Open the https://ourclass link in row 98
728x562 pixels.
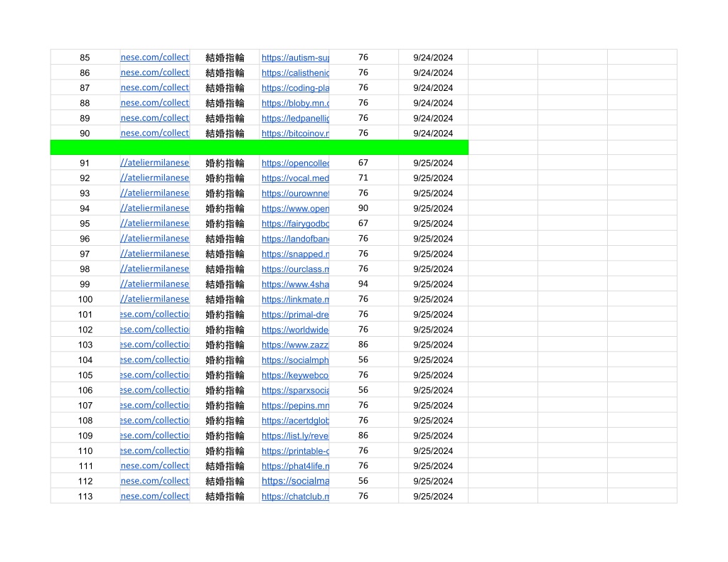(x=295, y=269)
